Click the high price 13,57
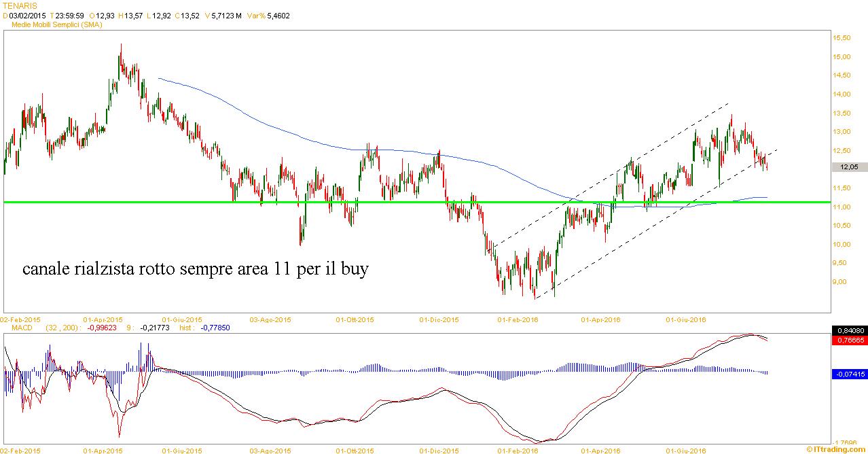 pyautogui.click(x=134, y=15)
